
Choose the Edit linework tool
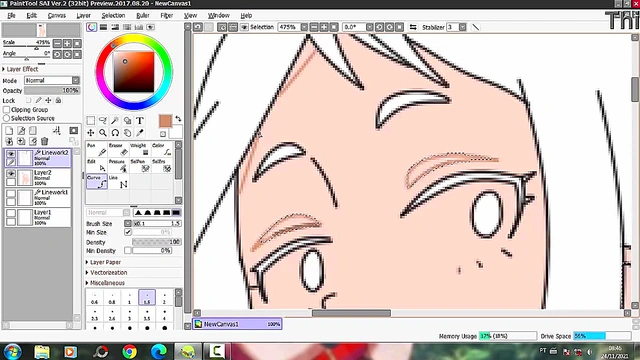pos(97,165)
